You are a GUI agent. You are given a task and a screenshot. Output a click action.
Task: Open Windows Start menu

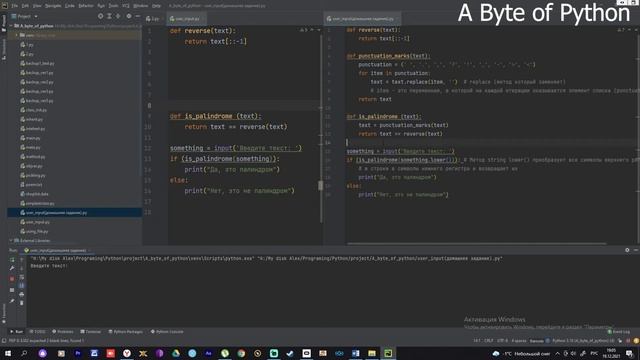click(x=8, y=353)
